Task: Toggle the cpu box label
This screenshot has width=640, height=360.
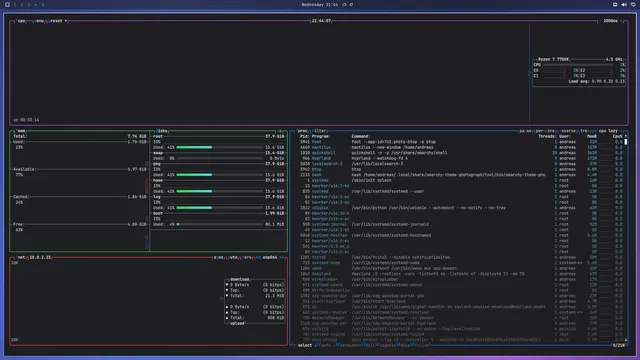Action: pyautogui.click(x=21, y=21)
